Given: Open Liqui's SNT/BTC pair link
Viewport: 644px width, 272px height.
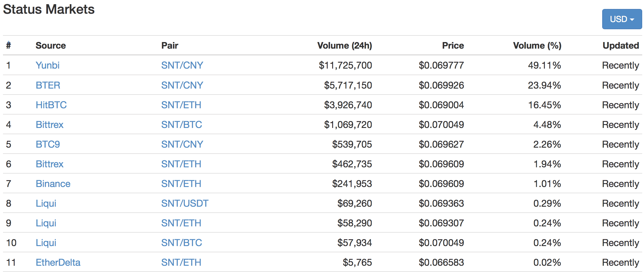Looking at the screenshot, I should (x=182, y=242).
